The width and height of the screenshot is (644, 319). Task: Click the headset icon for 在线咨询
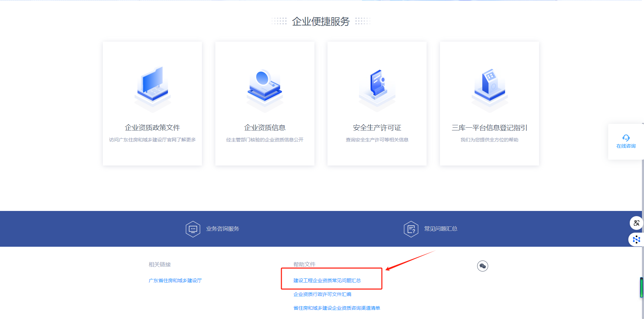(626, 138)
